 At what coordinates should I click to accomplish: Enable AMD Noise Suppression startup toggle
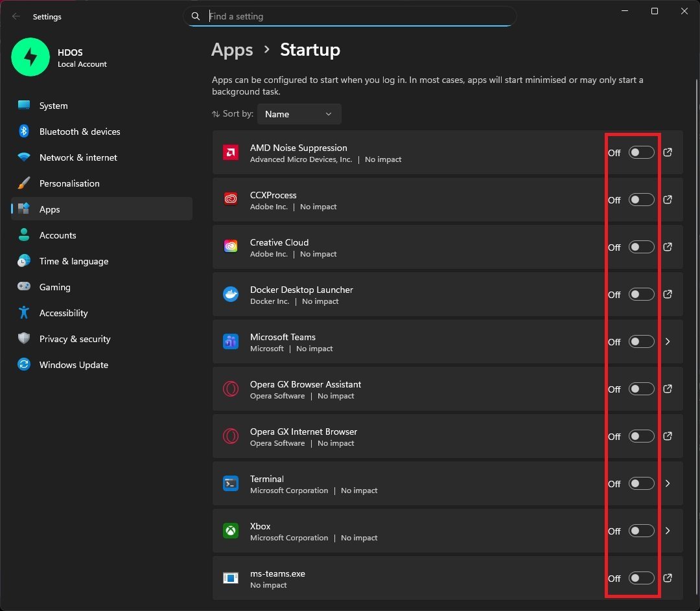click(x=641, y=153)
